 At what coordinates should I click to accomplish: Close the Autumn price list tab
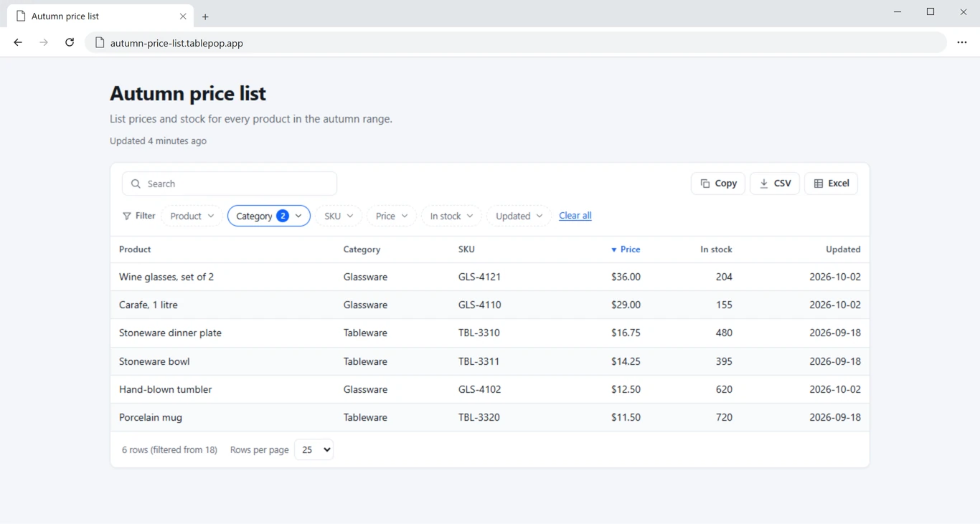point(183,16)
